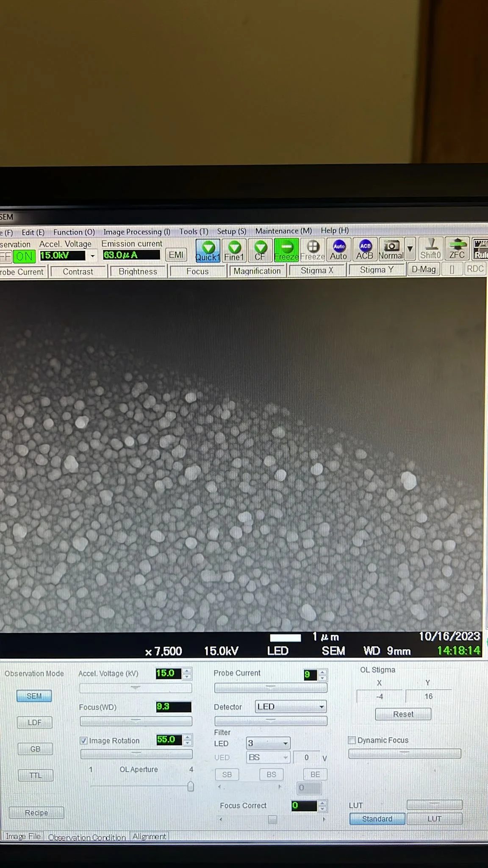
Task: Click the SB filter button
Action: (227, 774)
